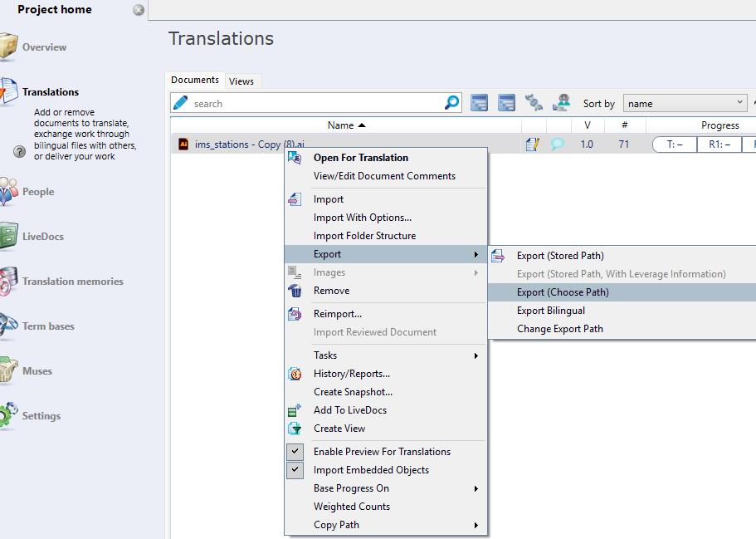The image size is (756, 539).
Task: Click the search magnifier icon
Action: (x=451, y=102)
